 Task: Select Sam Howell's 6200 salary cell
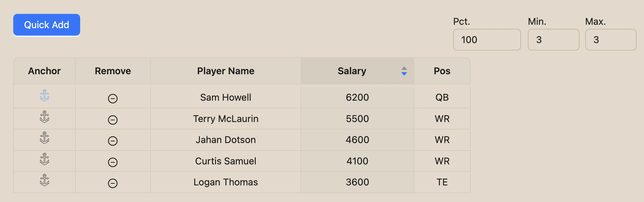(357, 97)
